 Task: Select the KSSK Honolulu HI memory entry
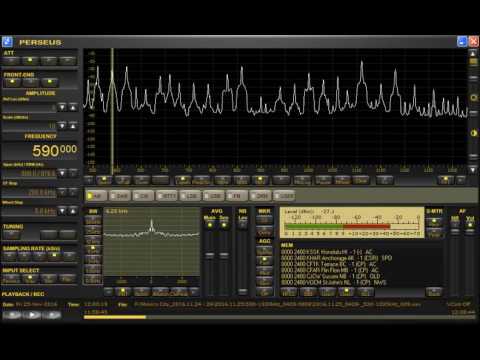coord(327,252)
